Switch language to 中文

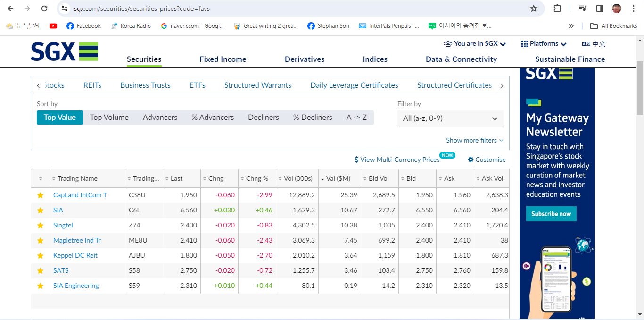pyautogui.click(x=594, y=44)
